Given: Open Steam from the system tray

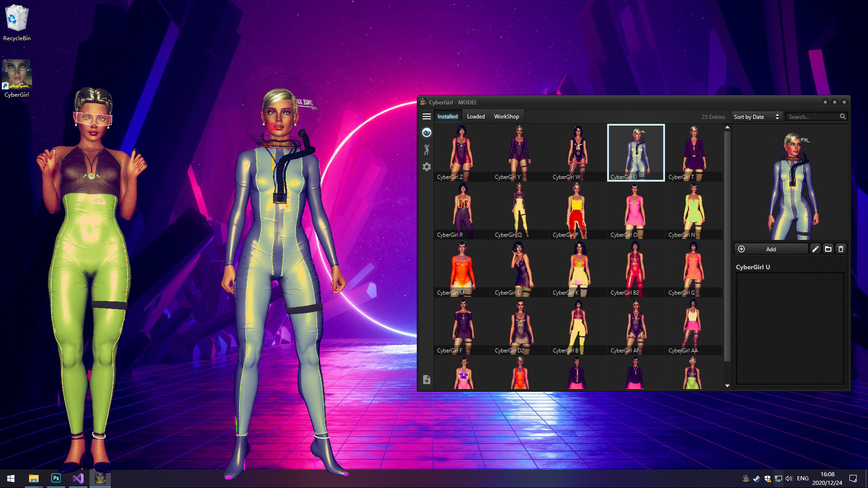Looking at the screenshot, I should (757, 479).
